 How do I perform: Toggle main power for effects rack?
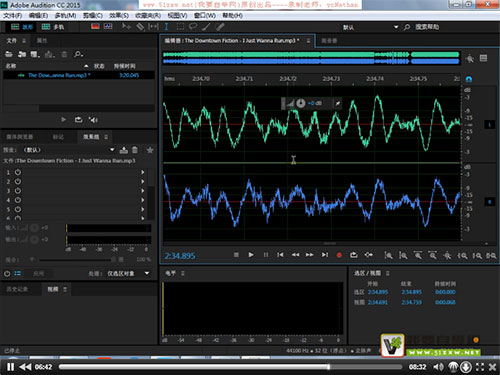point(7,274)
